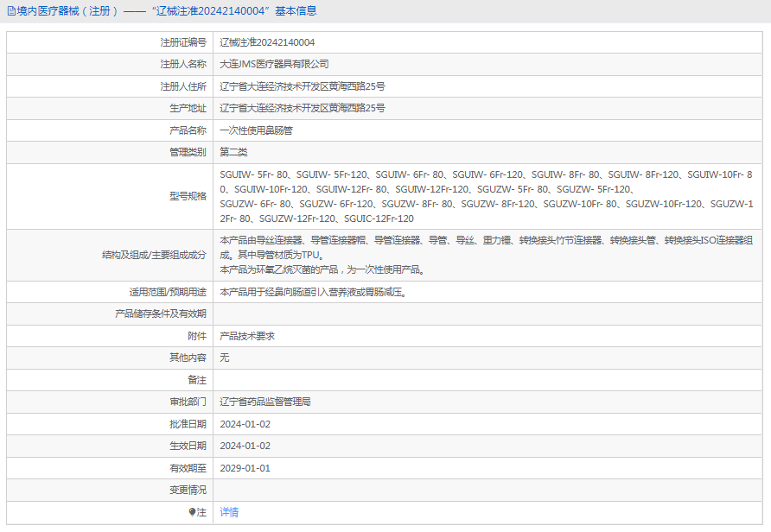Select expiry date 2029-01-01
The height and width of the screenshot is (532, 771).
[245, 468]
